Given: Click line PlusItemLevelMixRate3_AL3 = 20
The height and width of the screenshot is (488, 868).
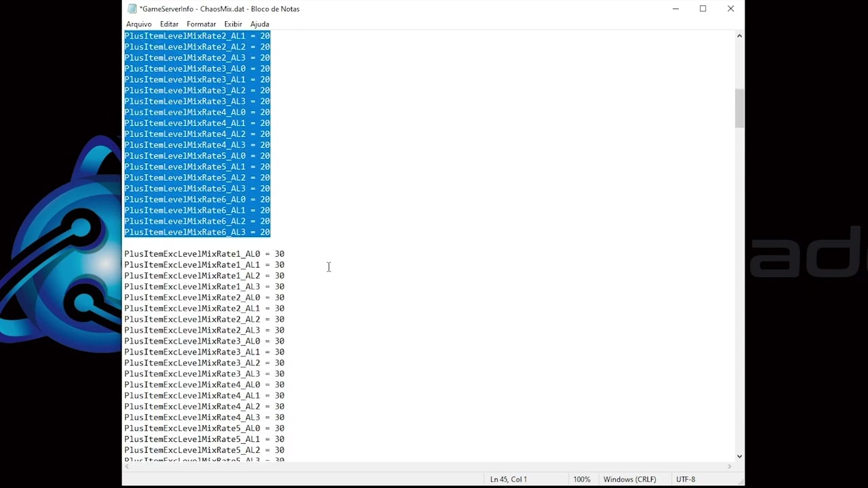Looking at the screenshot, I should click(x=197, y=101).
